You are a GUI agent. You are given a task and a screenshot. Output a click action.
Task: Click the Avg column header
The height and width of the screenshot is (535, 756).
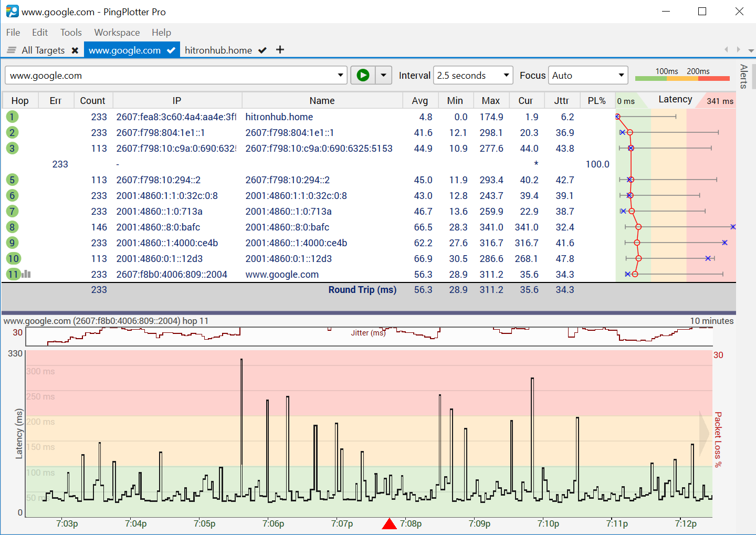420,101
